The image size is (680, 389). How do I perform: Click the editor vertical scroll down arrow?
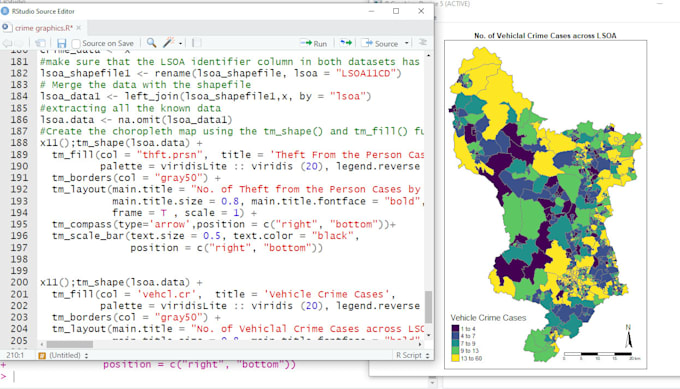(x=428, y=336)
